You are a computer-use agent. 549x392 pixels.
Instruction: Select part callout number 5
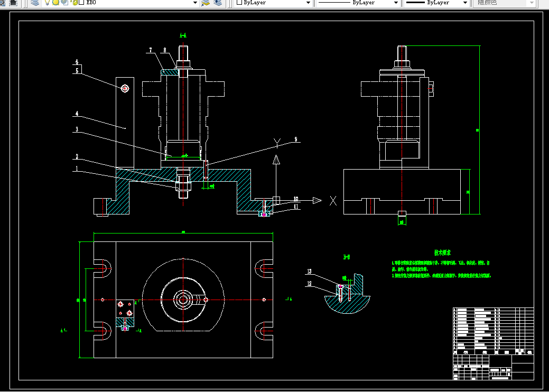click(77, 71)
